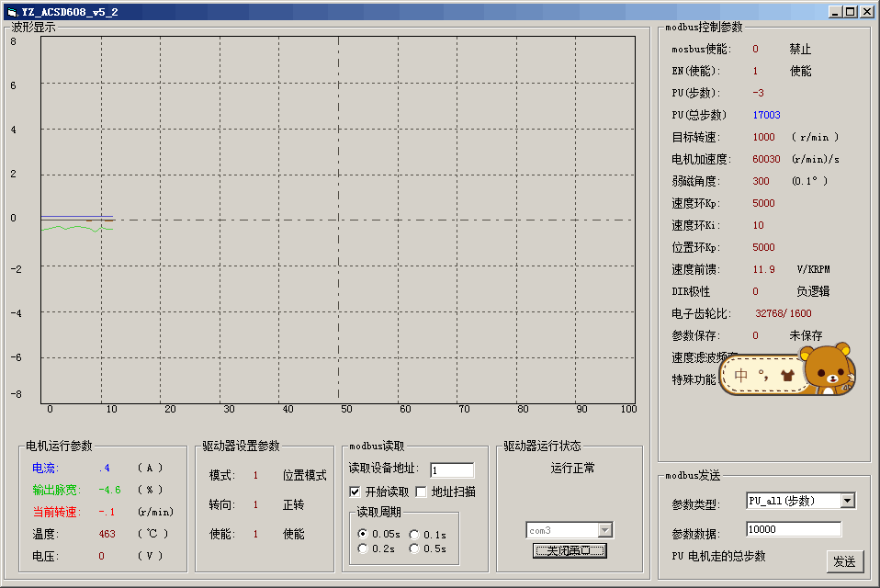Screen dimensions: 880x588
Task: Click the 读取设备地址 input field
Action: click(451, 470)
